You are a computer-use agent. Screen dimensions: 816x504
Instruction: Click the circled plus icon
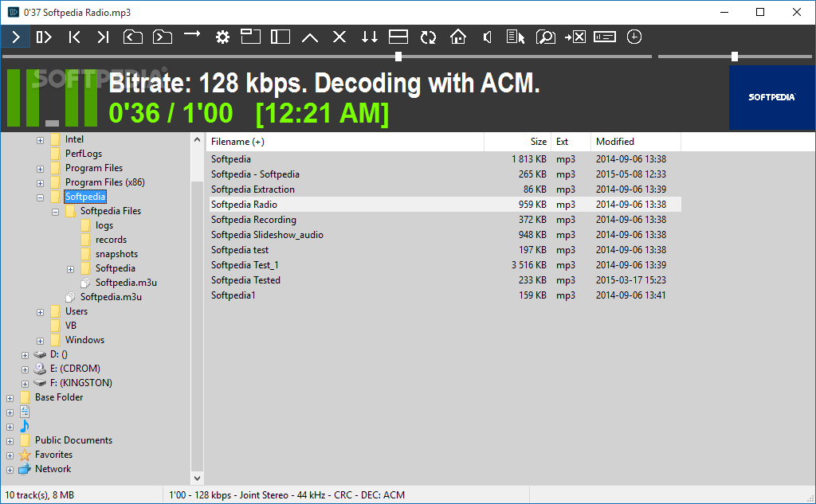click(634, 37)
